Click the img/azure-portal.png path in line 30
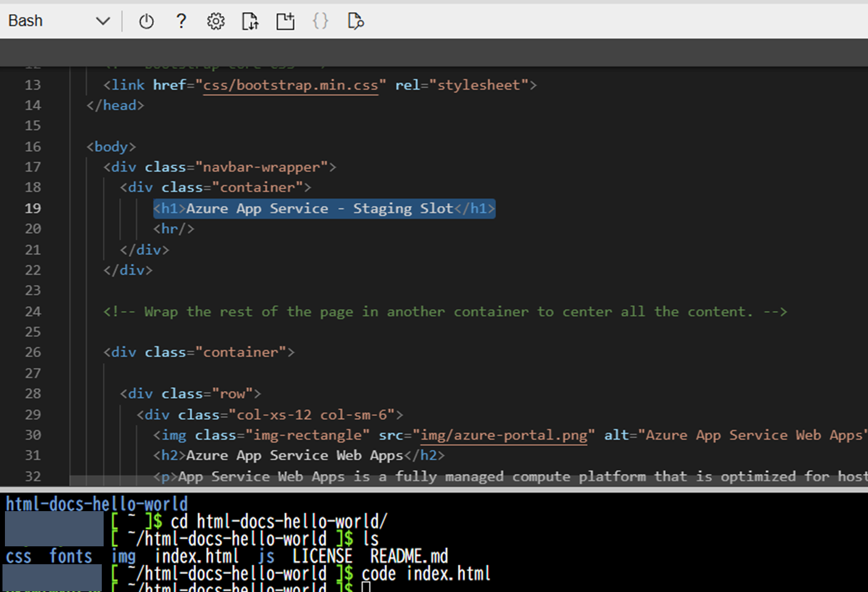The image size is (868, 592). (x=504, y=435)
